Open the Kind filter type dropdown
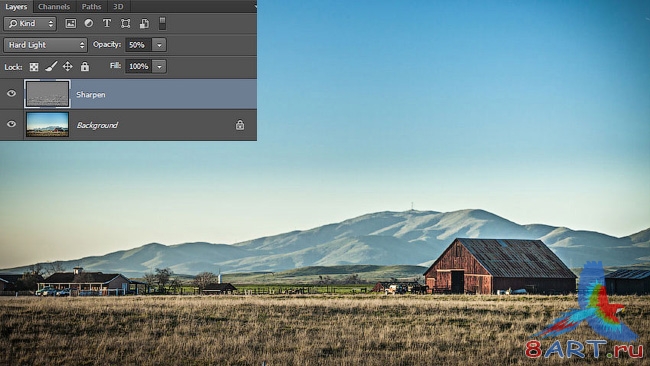The image size is (650, 366). tap(30, 24)
